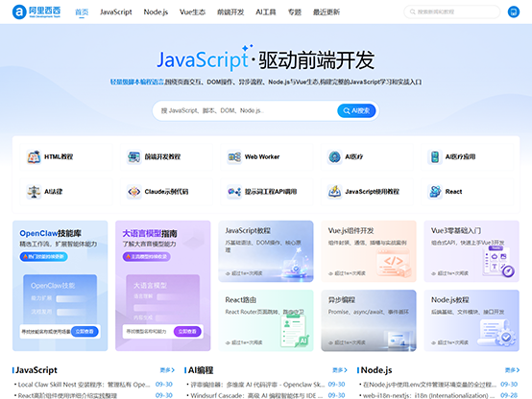532x399 pixels.
Task: Open the React路由 card
Action: [266, 320]
